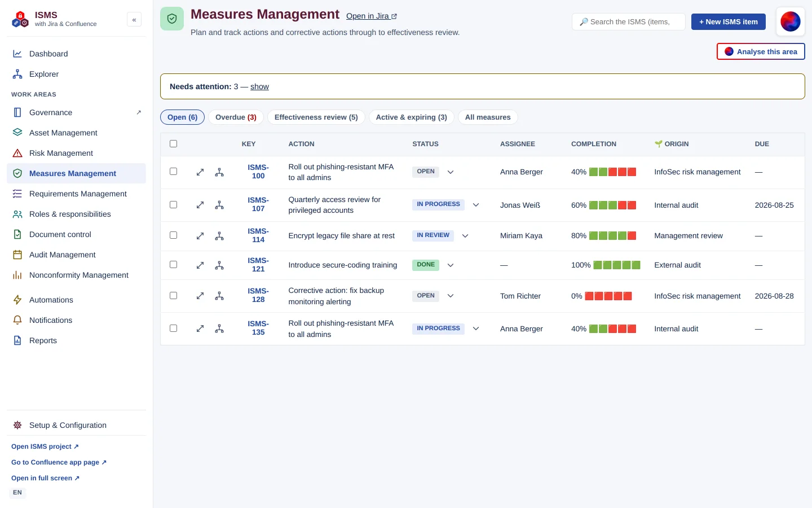Click the Open in Jira link
The image size is (812, 508).
tap(372, 16)
